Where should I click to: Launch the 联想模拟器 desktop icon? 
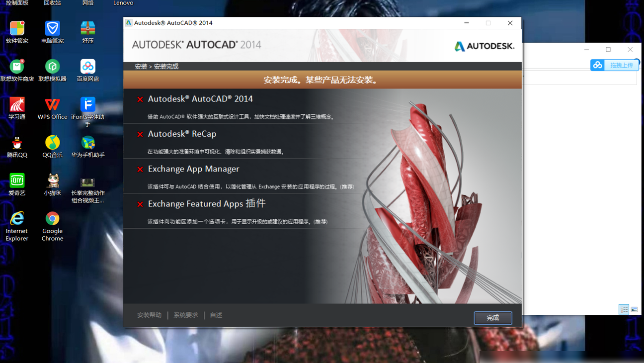[52, 66]
